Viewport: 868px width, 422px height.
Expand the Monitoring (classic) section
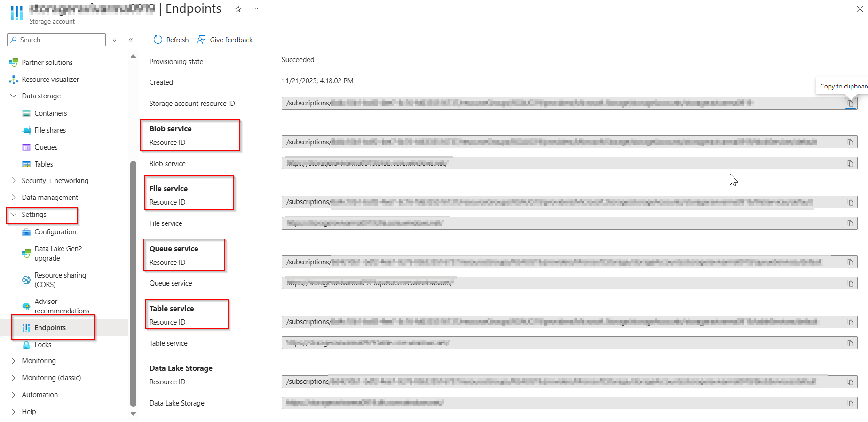tap(13, 378)
